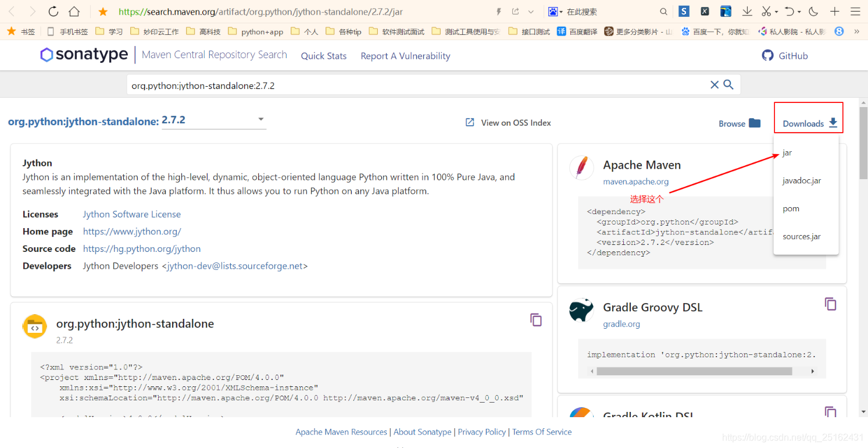Image resolution: width=868 pixels, height=448 pixels.
Task: Open the blue bird extension icon
Action: [x=726, y=11]
